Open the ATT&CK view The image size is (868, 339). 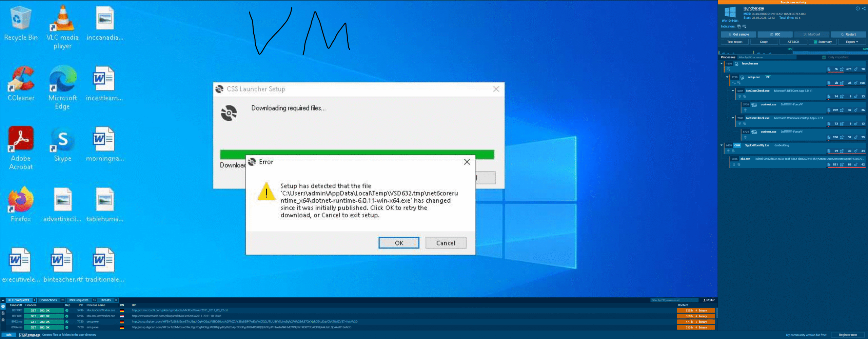[793, 42]
